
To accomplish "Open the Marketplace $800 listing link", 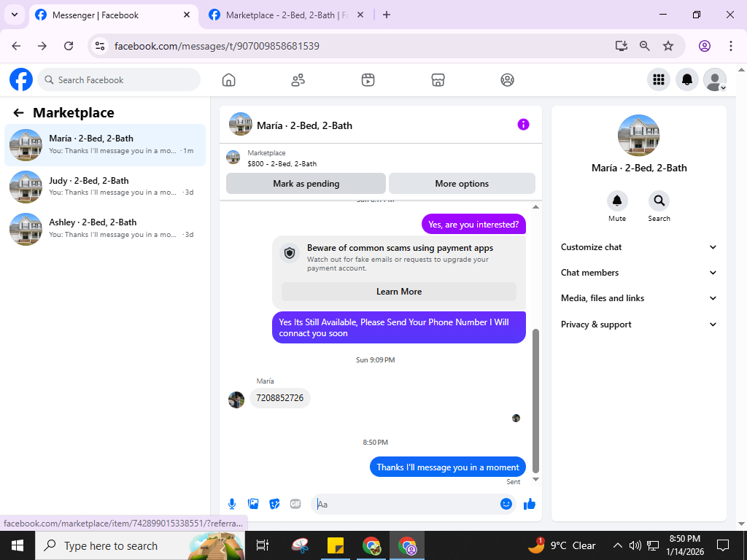I will click(x=282, y=158).
